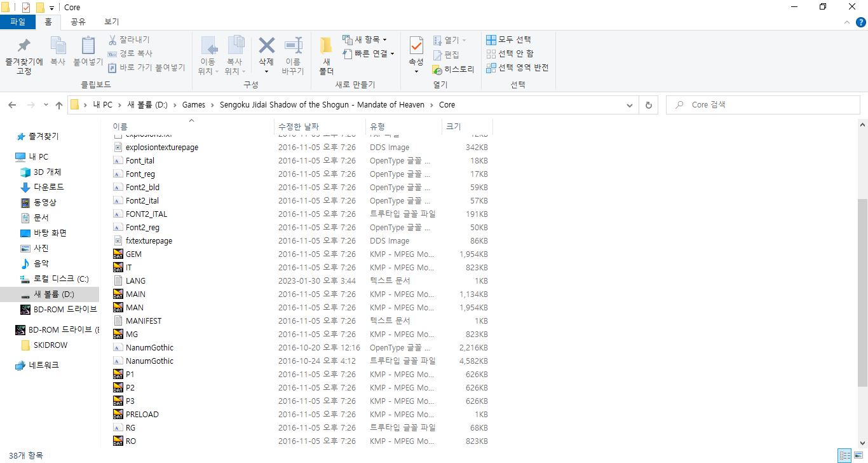
Task: Sort by 이름 (Name) column header
Action: point(191,127)
